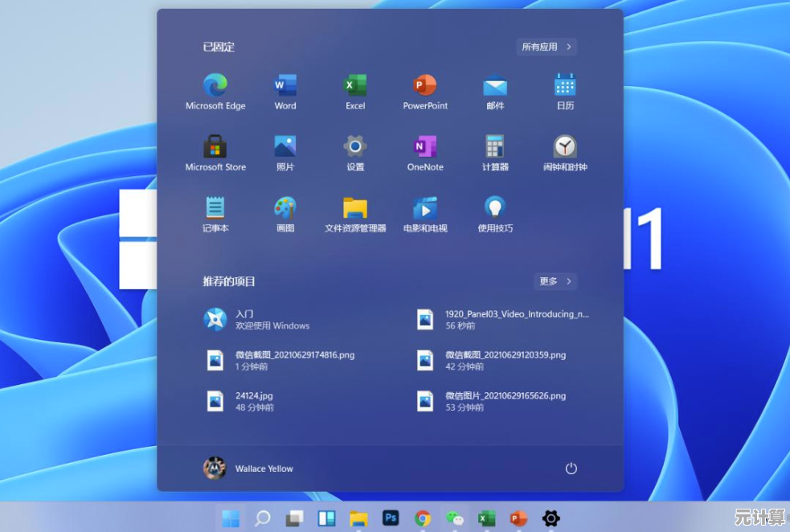Image resolution: width=790 pixels, height=532 pixels.
Task: Open Windows Search from the taskbar
Action: click(x=262, y=518)
